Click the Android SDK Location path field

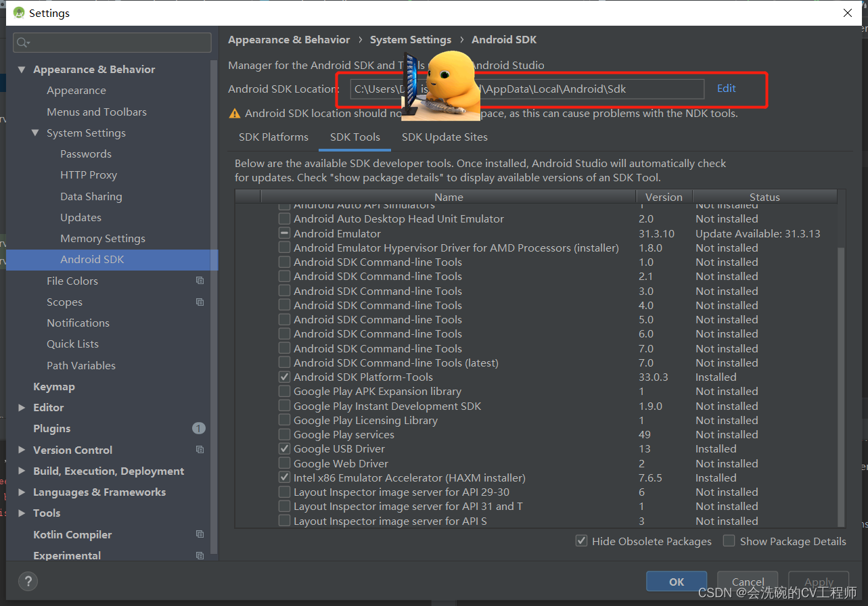point(527,89)
